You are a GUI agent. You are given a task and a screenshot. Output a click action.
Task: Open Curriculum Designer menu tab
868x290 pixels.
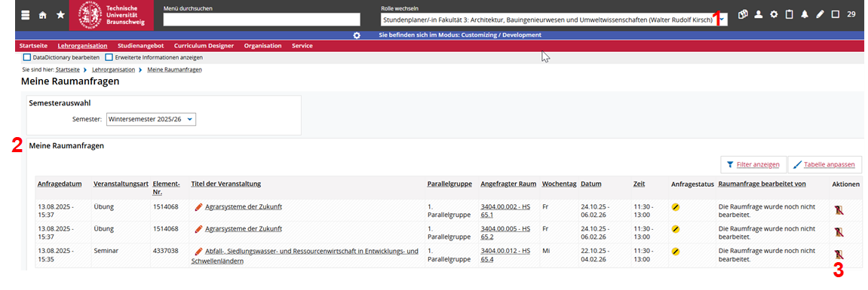coord(204,46)
